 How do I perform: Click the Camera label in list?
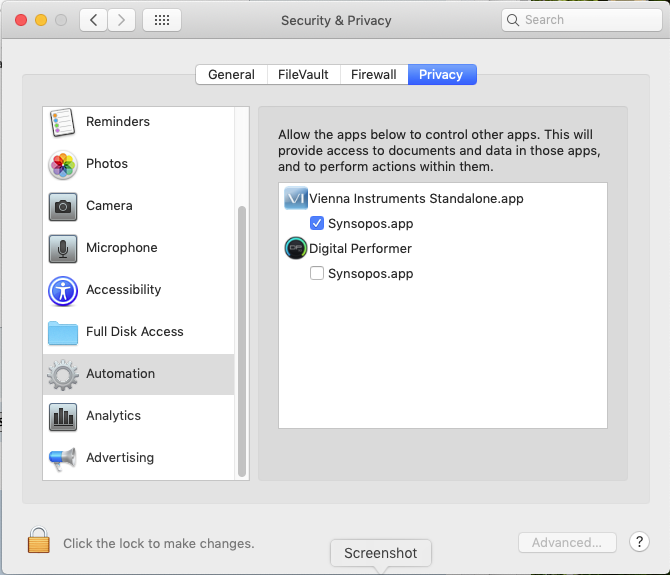pyautogui.click(x=109, y=206)
